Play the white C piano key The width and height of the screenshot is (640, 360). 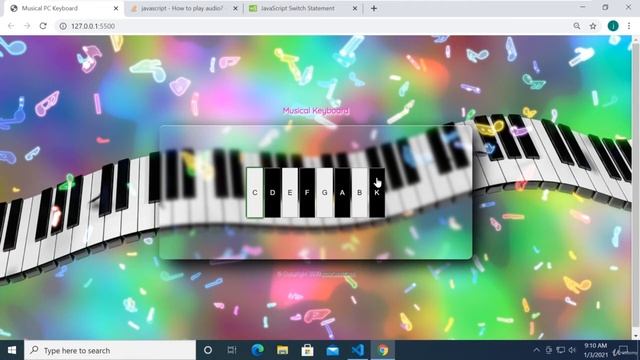[x=255, y=193]
